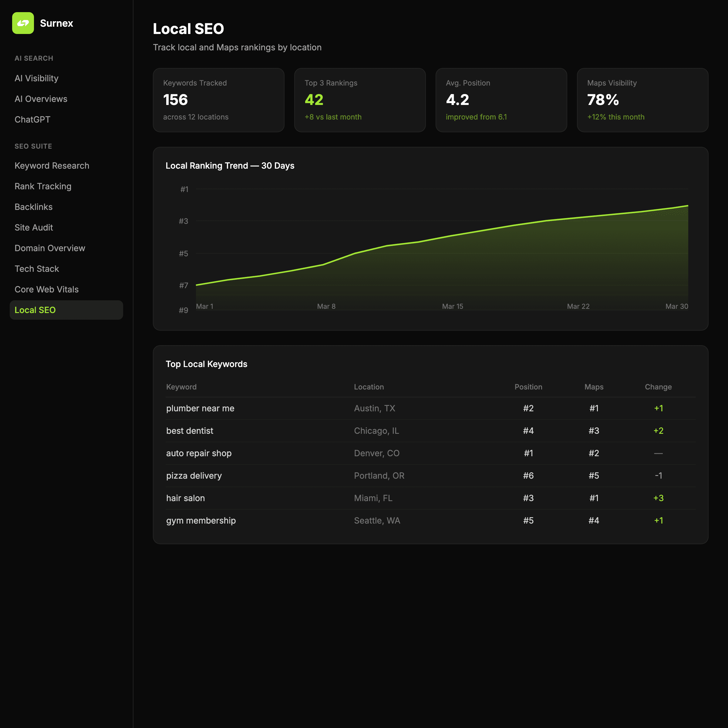The image size is (728, 728).
Task: Click the Maps Visibility stat card
Action: [642, 100]
